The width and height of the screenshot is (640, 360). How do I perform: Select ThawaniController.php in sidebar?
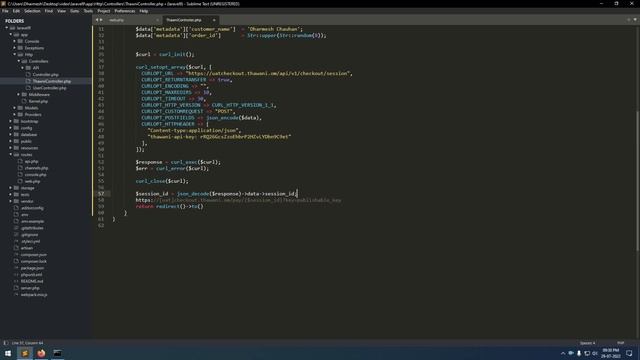click(51, 81)
